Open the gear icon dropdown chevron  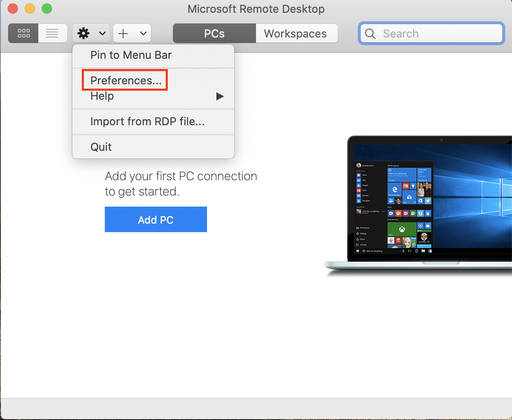[x=102, y=33]
